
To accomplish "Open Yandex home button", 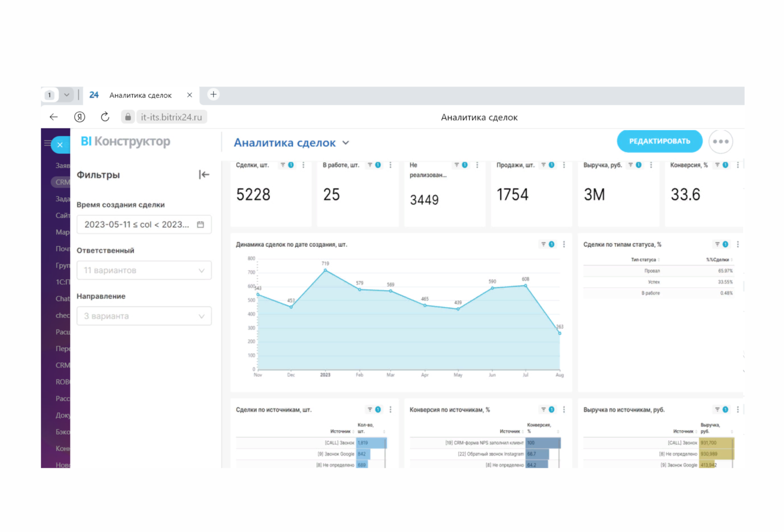I will (80, 117).
